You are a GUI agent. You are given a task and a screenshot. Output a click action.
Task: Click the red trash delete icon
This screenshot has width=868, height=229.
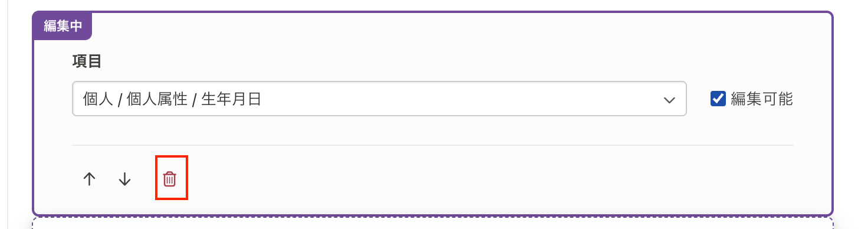click(x=170, y=179)
